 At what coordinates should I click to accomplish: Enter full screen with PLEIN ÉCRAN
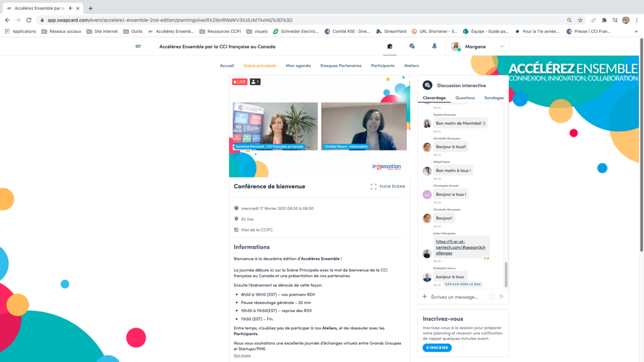point(387,187)
